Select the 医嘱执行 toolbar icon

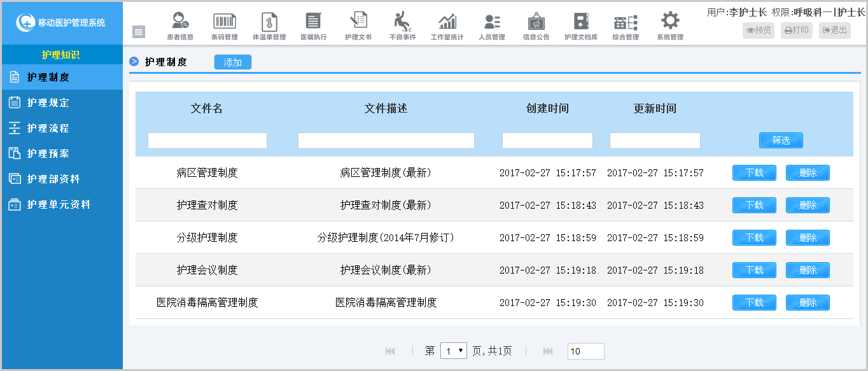313,26
